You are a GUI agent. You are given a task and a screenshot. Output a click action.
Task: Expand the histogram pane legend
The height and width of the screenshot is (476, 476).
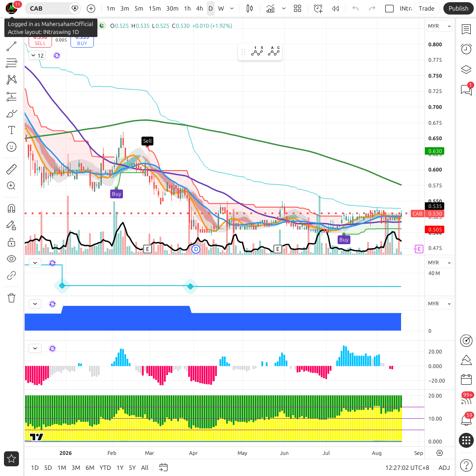[35, 349]
